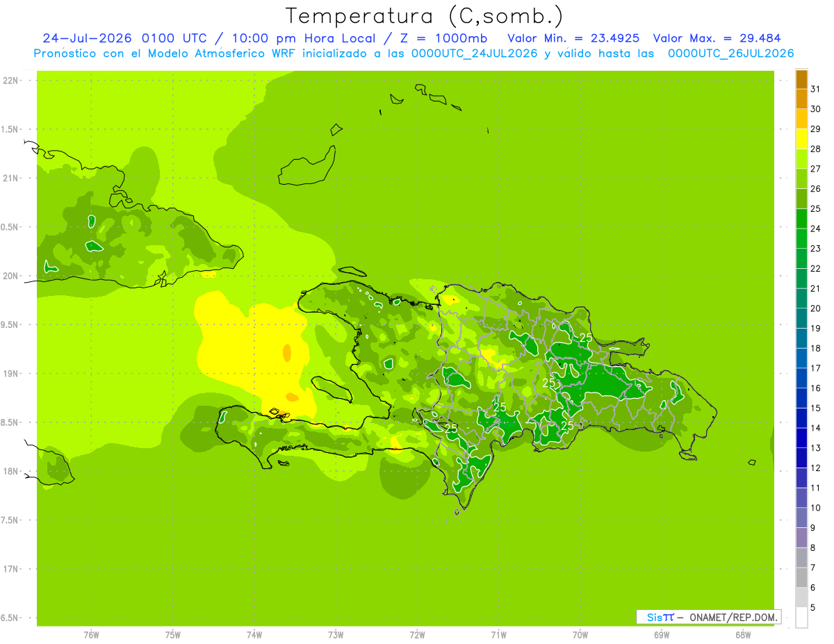
Task: Click the date "24-Jul-2026 0100 UTC"
Action: [124, 38]
